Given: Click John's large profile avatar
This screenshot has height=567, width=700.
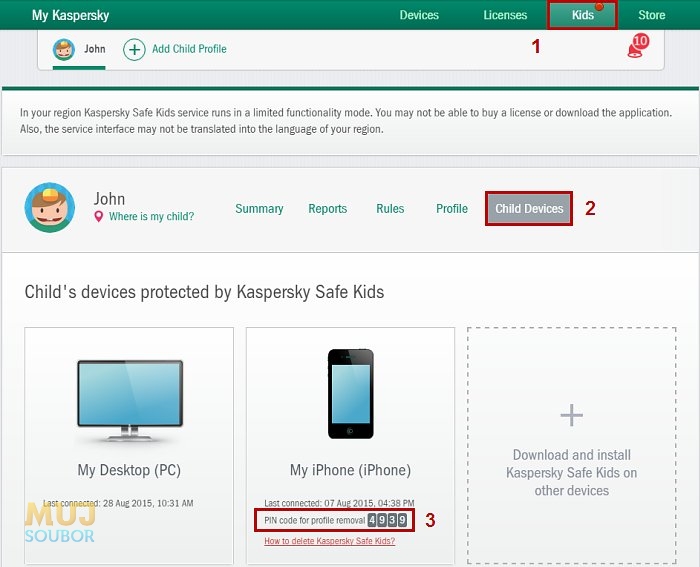Looking at the screenshot, I should point(50,207).
